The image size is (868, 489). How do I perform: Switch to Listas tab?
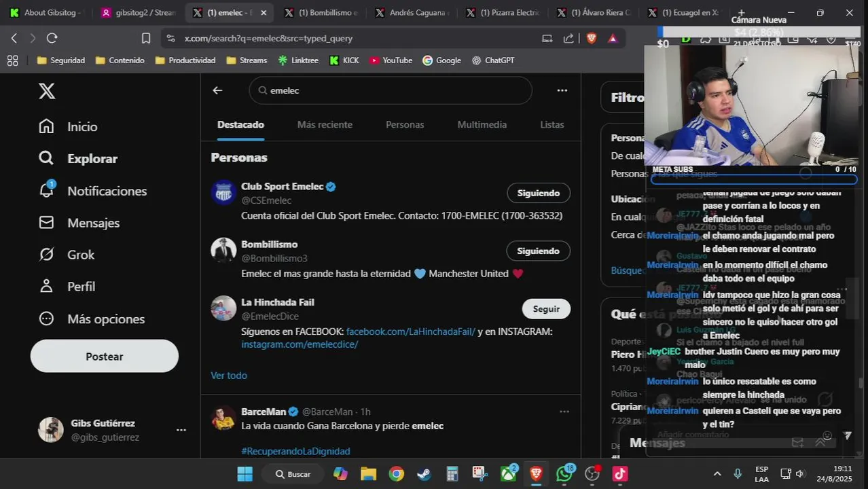(552, 125)
